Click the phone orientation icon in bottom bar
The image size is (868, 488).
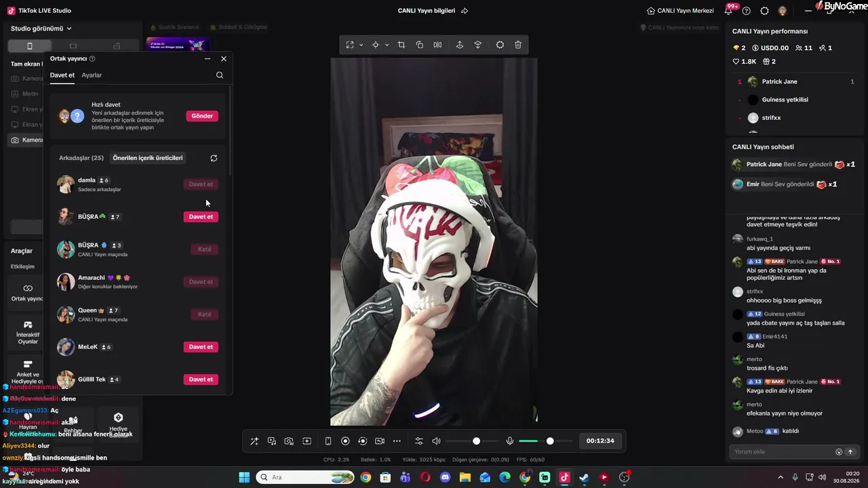pyautogui.click(x=328, y=441)
